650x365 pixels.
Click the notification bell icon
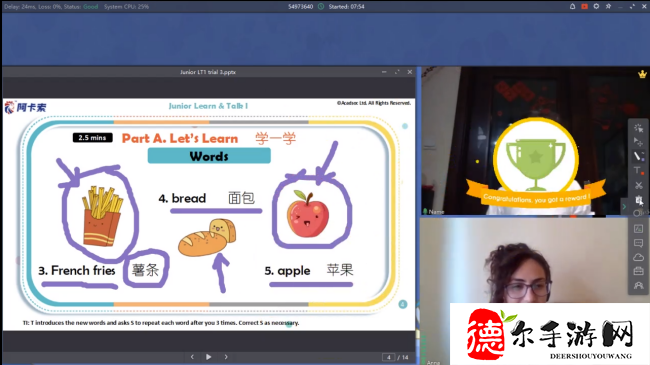point(572,6)
